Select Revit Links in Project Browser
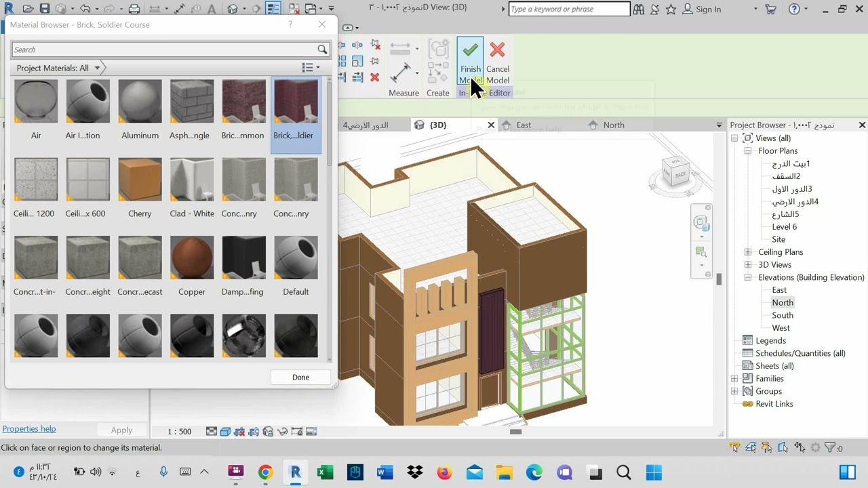This screenshot has height=488, width=868. [774, 404]
